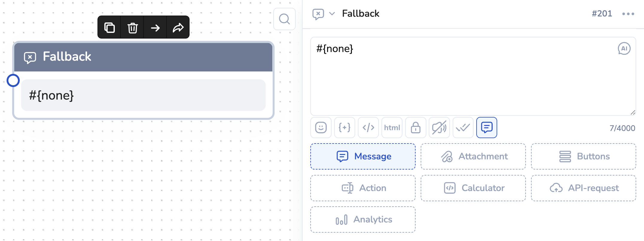
Task: Toggle the double checkmark option
Action: (x=463, y=128)
